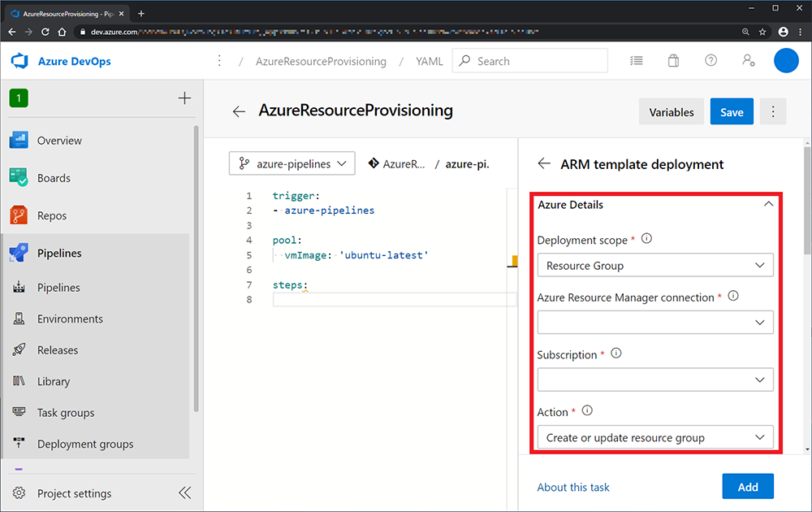Show info for Subscription field

coord(616,354)
